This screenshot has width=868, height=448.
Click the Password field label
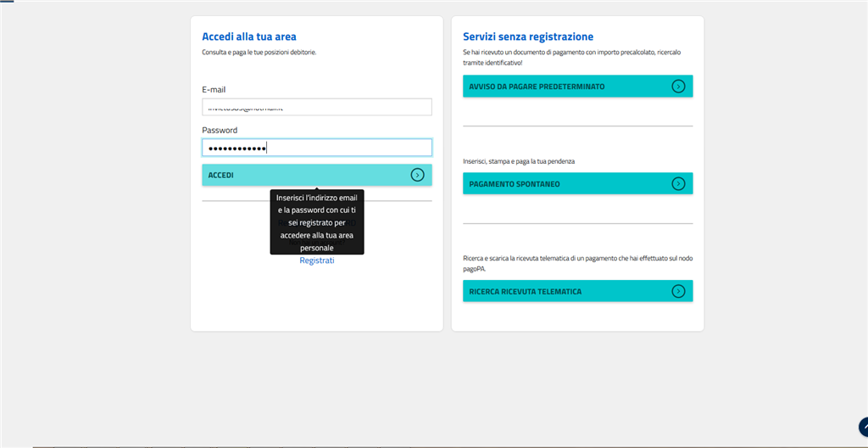[220, 130]
